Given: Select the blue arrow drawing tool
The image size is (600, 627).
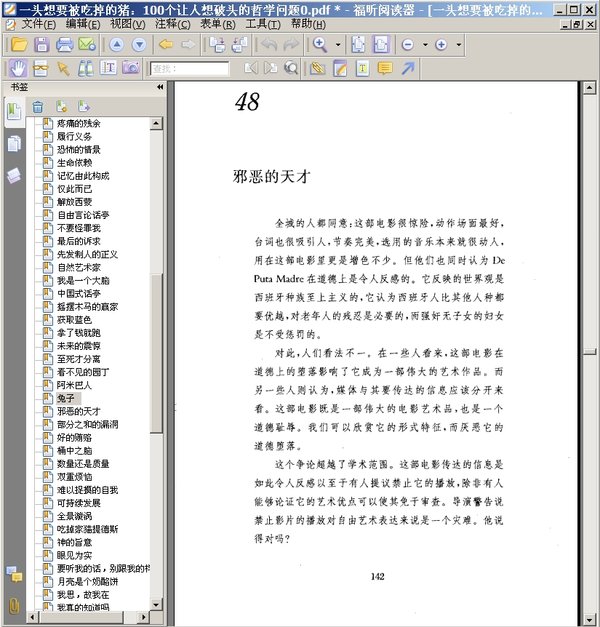Looking at the screenshot, I should tap(408, 68).
